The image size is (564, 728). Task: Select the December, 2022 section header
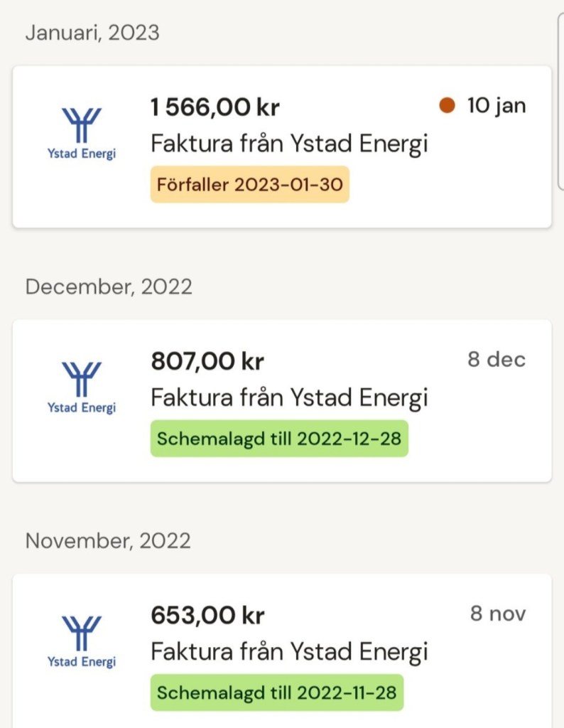(109, 287)
